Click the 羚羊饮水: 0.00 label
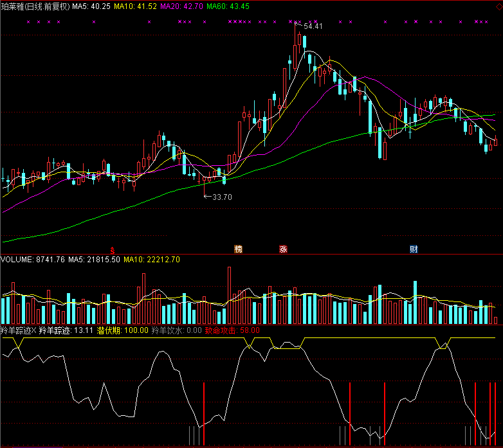 (x=176, y=330)
